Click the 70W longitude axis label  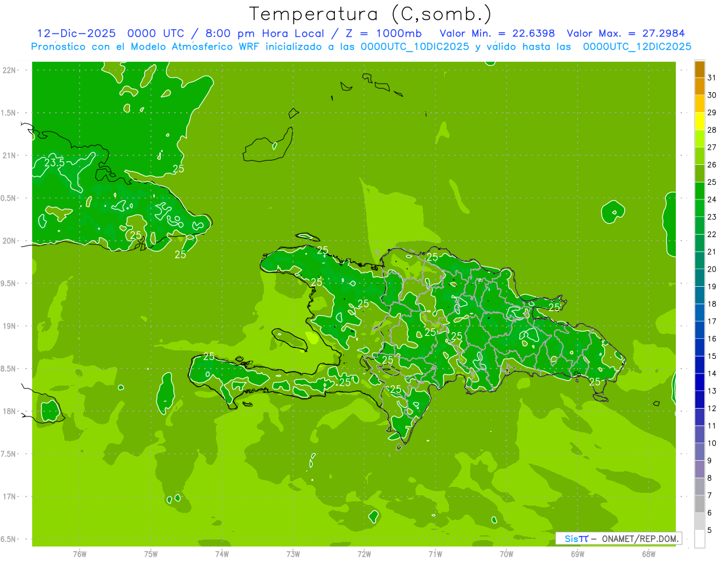(x=507, y=554)
